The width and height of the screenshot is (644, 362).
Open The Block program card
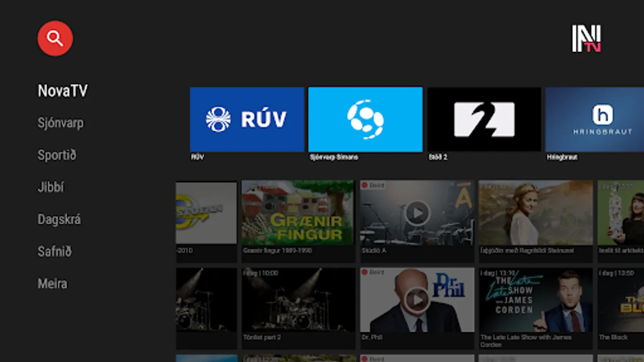point(621,308)
